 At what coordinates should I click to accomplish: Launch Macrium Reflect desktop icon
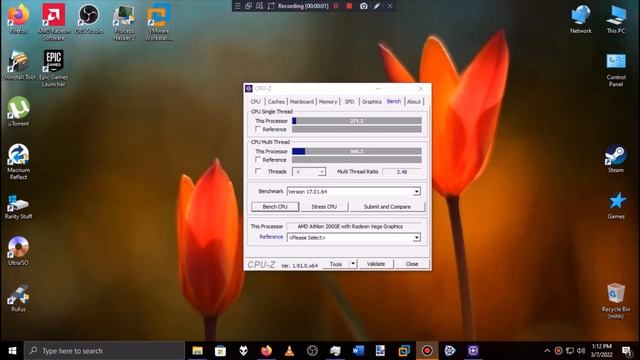click(x=18, y=161)
